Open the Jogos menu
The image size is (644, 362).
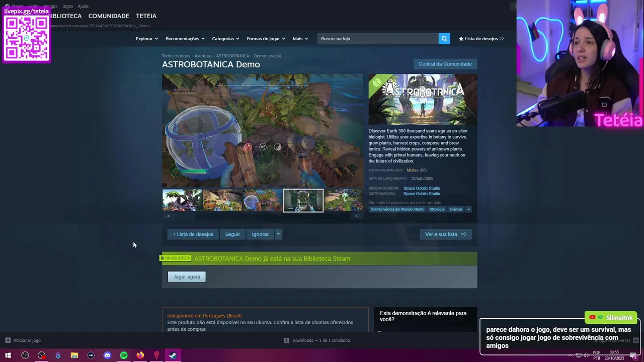click(67, 6)
